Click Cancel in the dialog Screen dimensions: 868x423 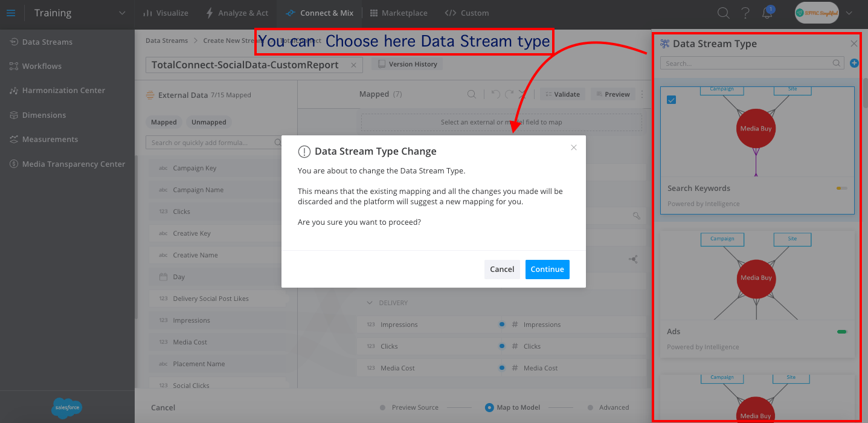(x=502, y=270)
